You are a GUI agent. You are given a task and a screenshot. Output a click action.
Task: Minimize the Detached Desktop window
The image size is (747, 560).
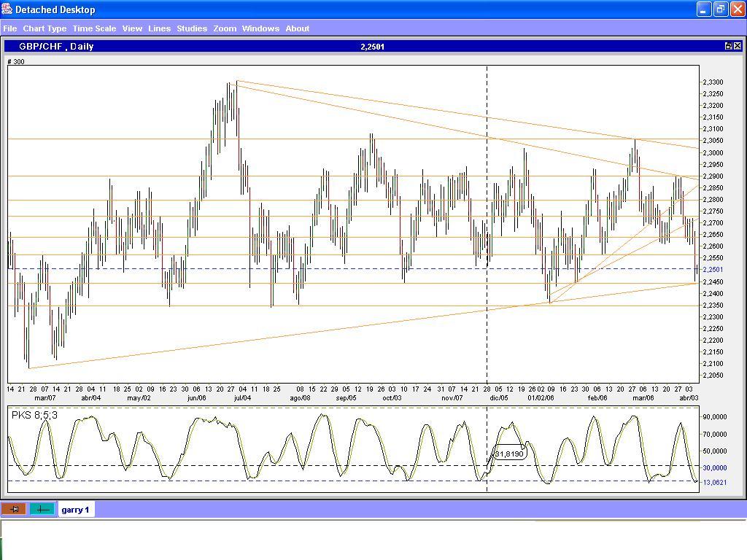click(x=704, y=9)
